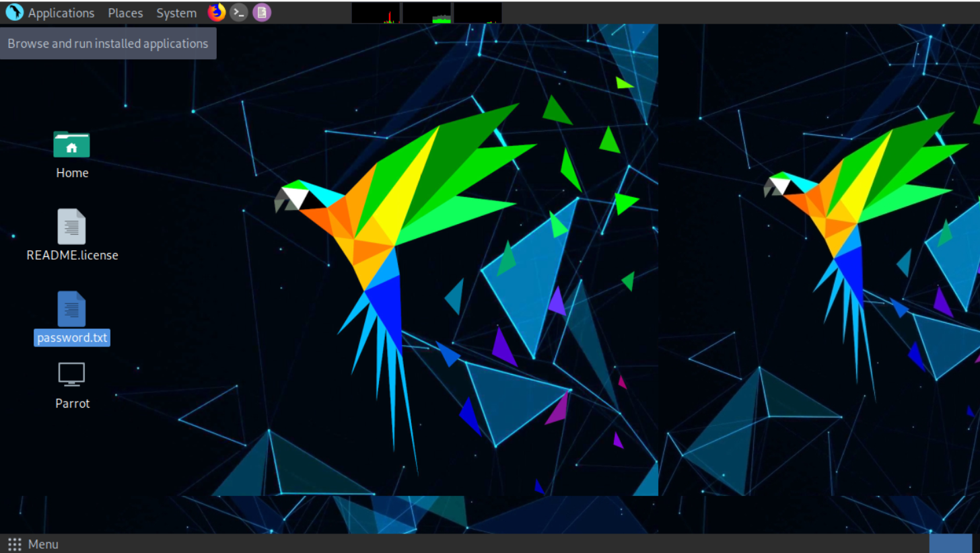
Task: Click the Parrot text label on the desktop
Action: tap(72, 404)
